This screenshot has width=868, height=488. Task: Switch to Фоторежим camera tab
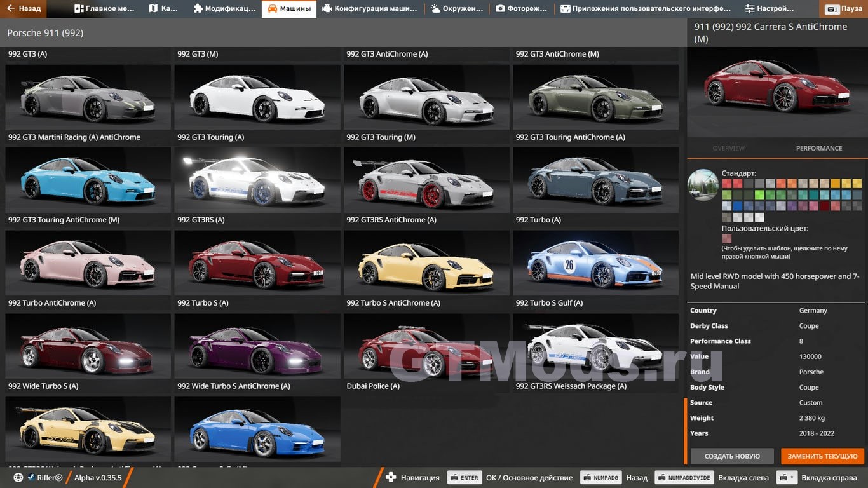pos(522,9)
